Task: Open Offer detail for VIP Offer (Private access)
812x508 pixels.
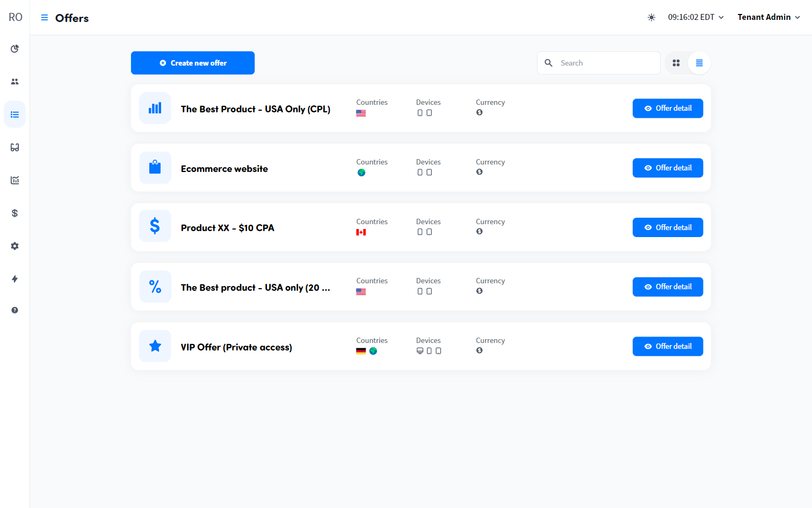Action: (668, 346)
